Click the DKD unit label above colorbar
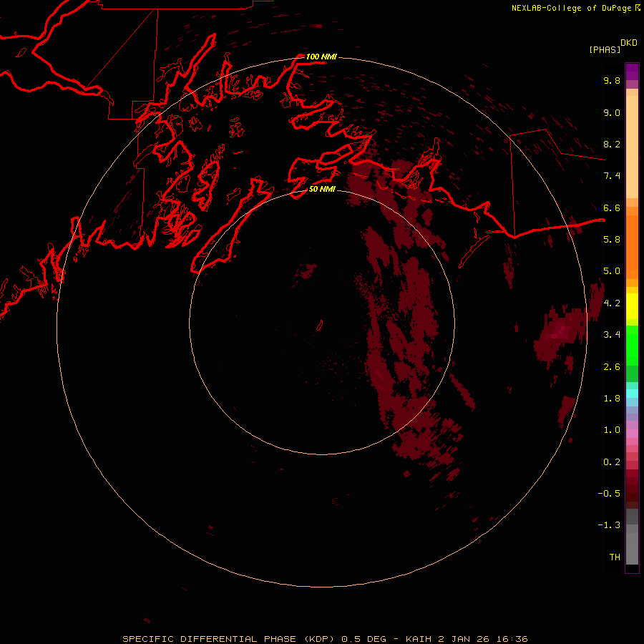 coord(629,43)
